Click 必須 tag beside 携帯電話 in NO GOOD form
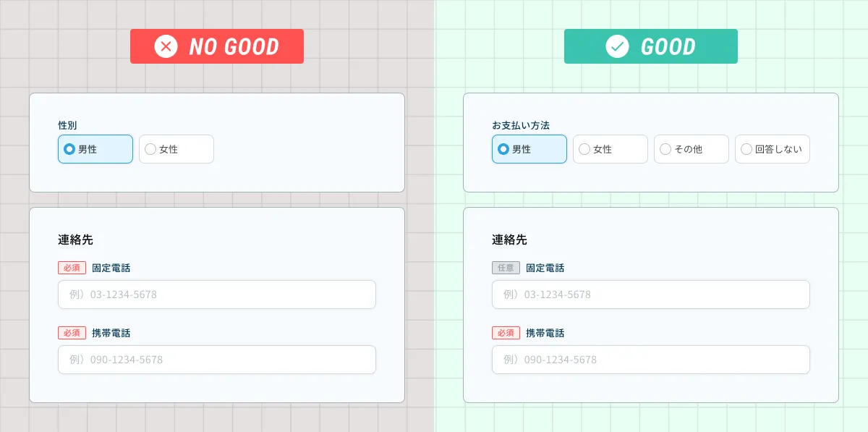Image resolution: width=868 pixels, height=432 pixels. point(72,333)
